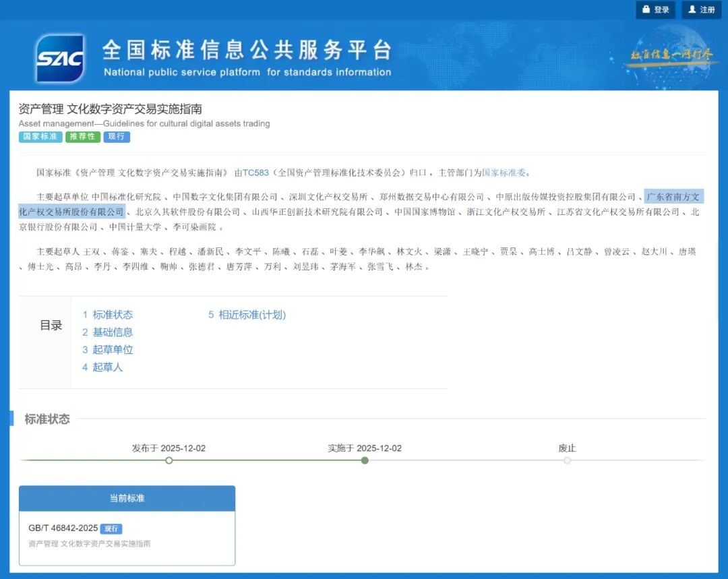Click 中国标准化研究院 drafting unit text
The height and width of the screenshot is (579, 728).
tap(126, 197)
